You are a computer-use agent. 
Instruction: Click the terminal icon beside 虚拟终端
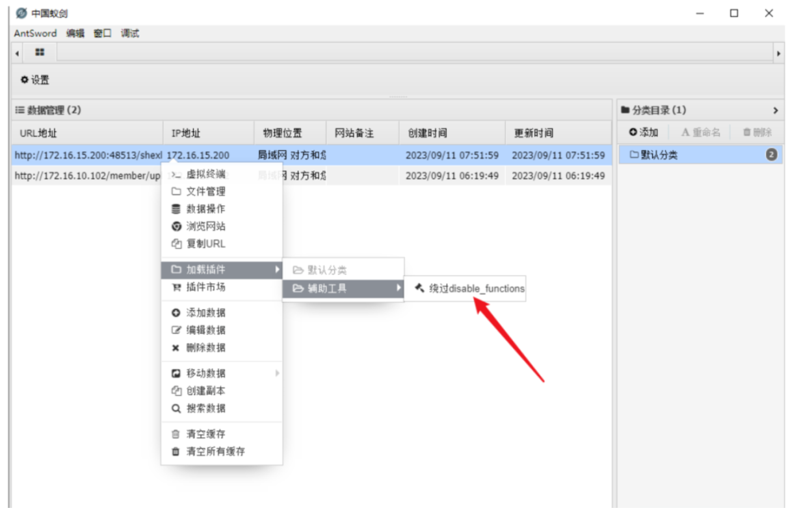click(x=176, y=174)
